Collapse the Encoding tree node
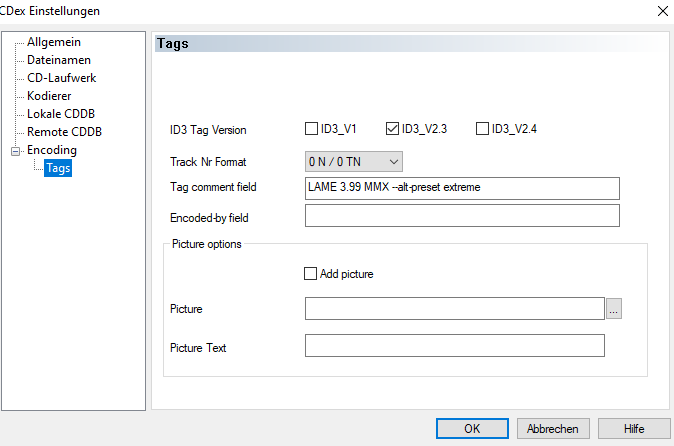 point(14,151)
